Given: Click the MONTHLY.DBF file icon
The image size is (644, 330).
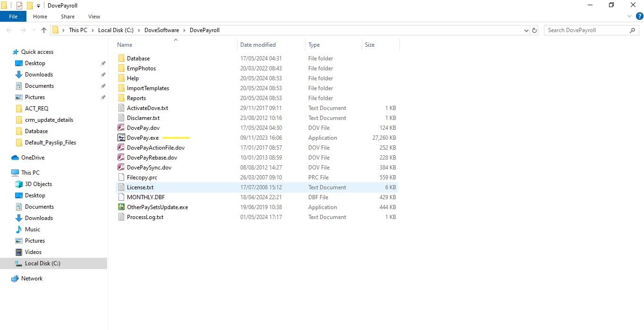Looking at the screenshot, I should click(x=121, y=197).
